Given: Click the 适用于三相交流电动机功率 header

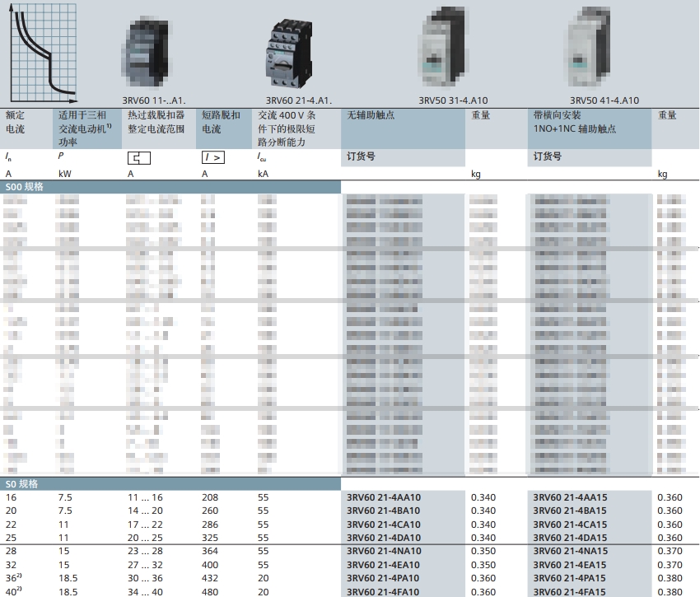Looking at the screenshot, I should (86, 128).
